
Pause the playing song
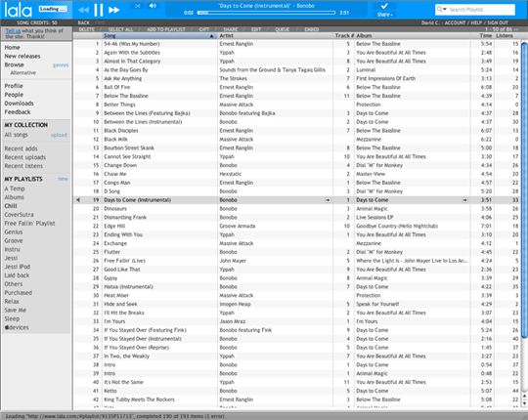click(x=99, y=10)
